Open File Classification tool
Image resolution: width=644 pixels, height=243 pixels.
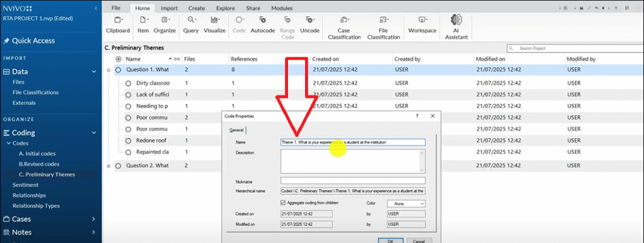pos(383,28)
